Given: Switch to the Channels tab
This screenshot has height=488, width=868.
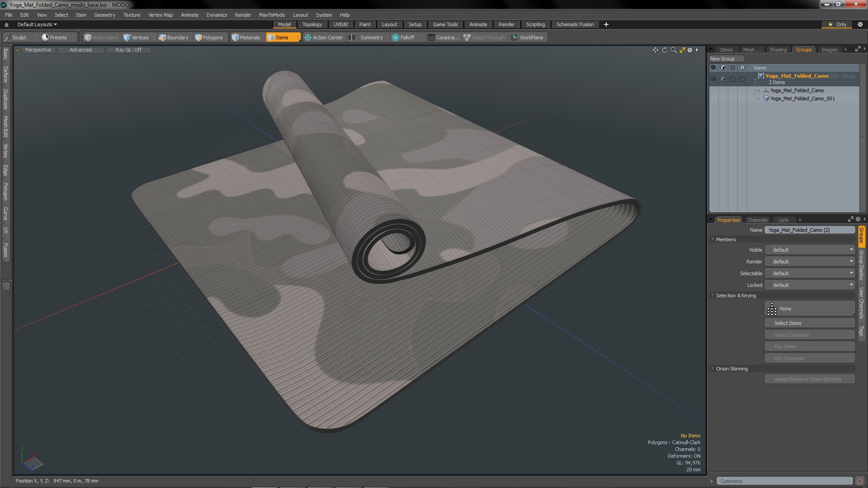Looking at the screenshot, I should point(757,220).
